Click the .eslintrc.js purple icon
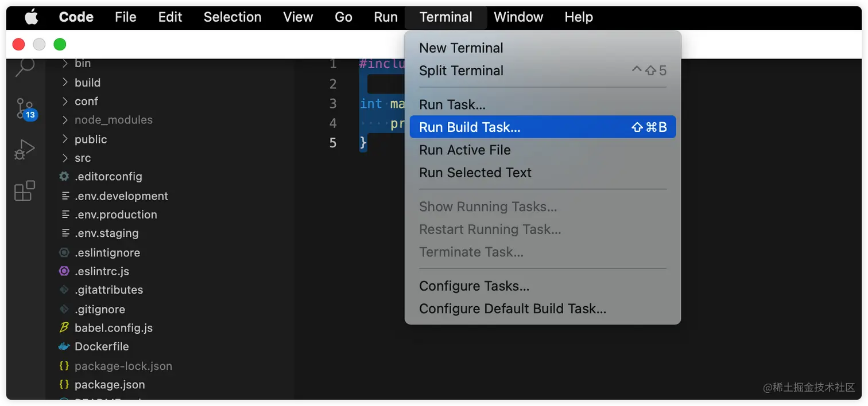The image size is (868, 406). (x=64, y=271)
